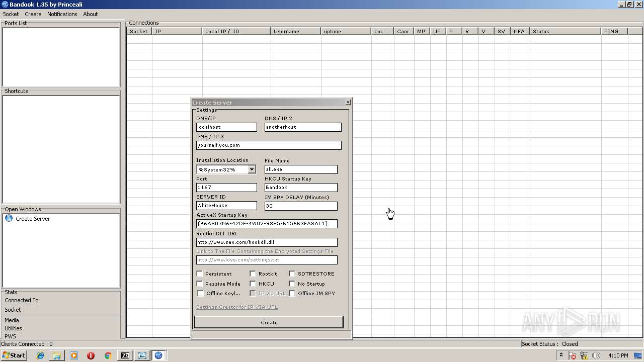The image size is (644, 362).
Task: Click the Socket column header
Action: 139,31
